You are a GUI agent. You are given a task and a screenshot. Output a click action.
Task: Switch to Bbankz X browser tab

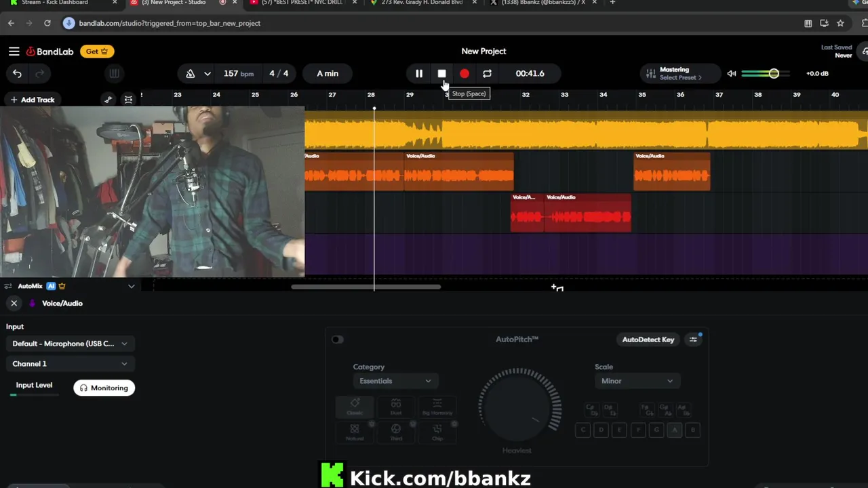[542, 3]
